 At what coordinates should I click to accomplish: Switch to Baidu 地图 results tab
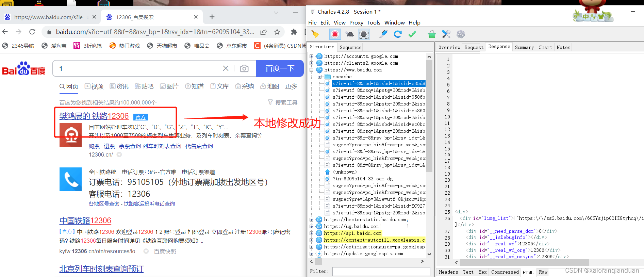pyautogui.click(x=269, y=86)
